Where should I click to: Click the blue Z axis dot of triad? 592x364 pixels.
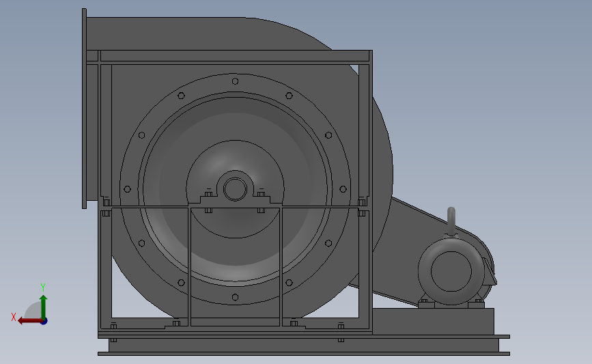(x=44, y=322)
